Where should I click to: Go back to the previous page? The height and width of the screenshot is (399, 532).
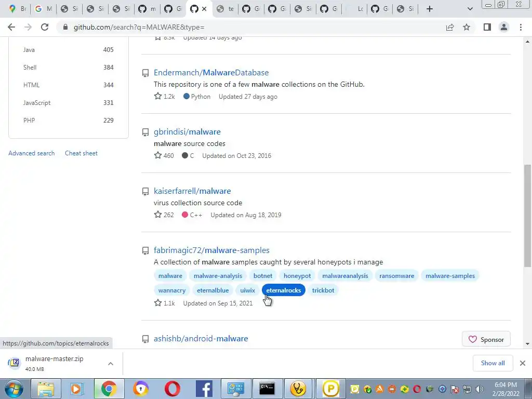(x=11, y=27)
